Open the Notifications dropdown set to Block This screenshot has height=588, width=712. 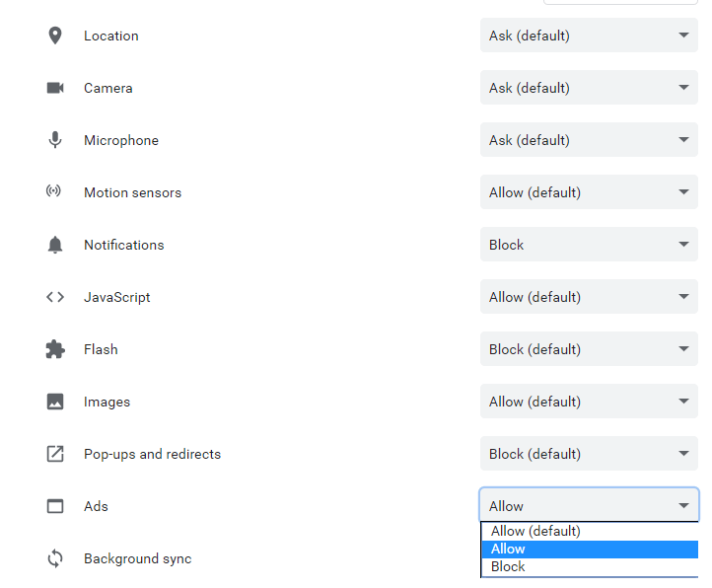tap(589, 245)
